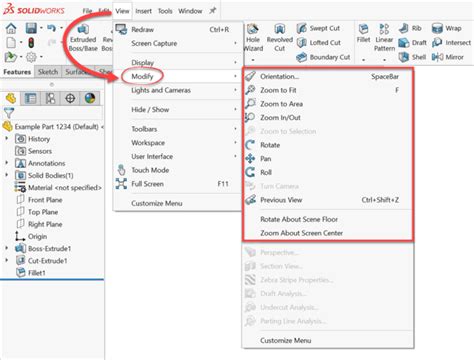The width and height of the screenshot is (474, 360).
Task: Select the Draft tool
Action: click(413, 43)
